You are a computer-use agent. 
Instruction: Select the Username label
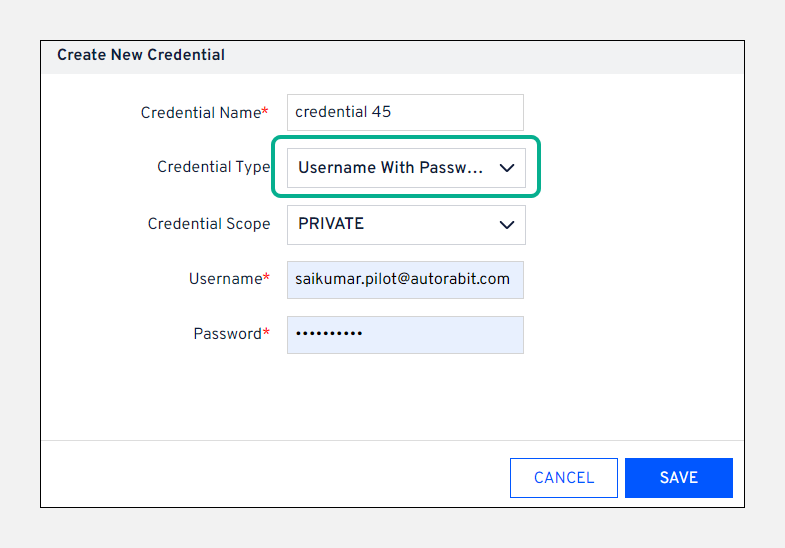tap(225, 279)
